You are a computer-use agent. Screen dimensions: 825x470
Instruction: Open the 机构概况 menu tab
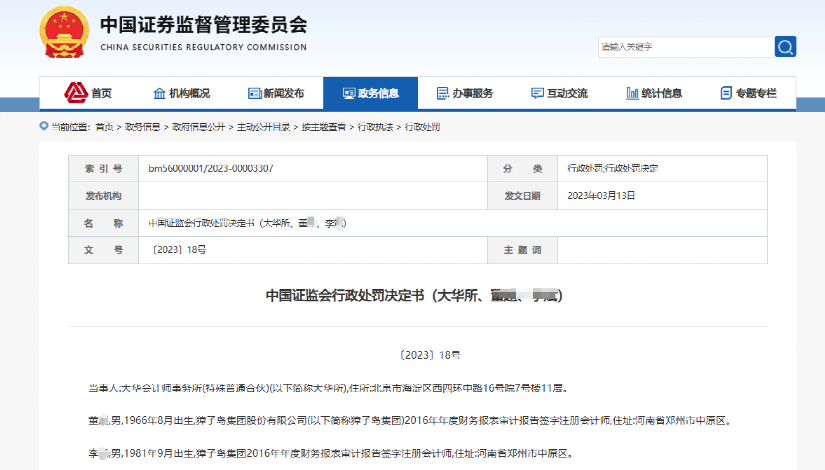click(182, 93)
